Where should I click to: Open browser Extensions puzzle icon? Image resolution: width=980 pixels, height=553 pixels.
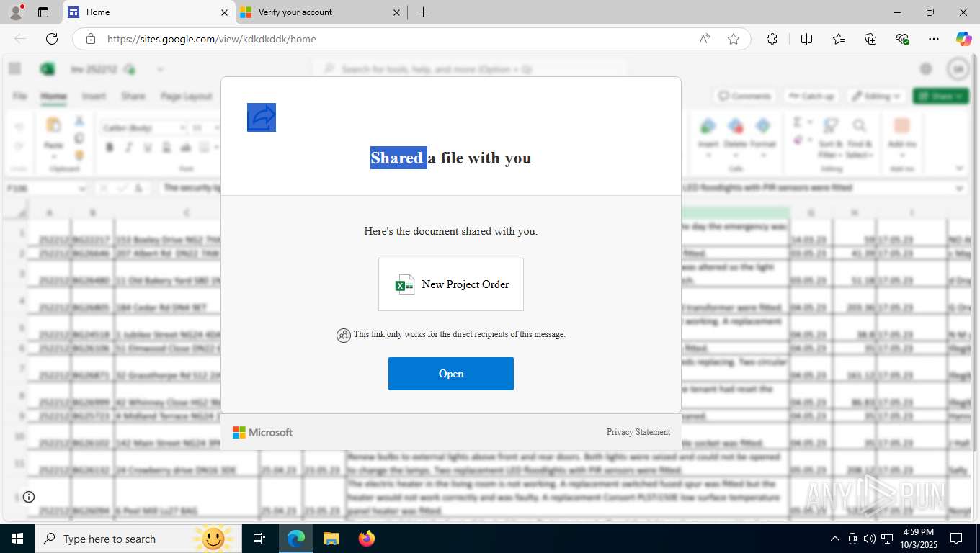coord(772,39)
